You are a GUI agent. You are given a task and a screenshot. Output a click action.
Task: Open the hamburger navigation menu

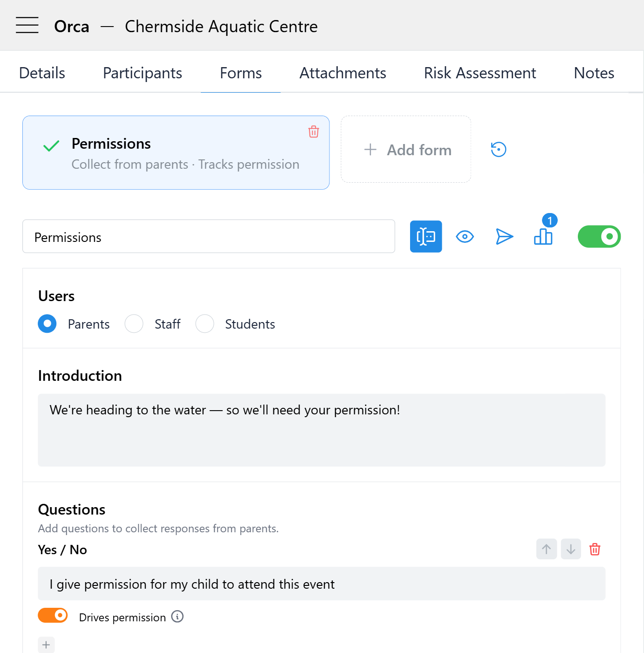27,25
